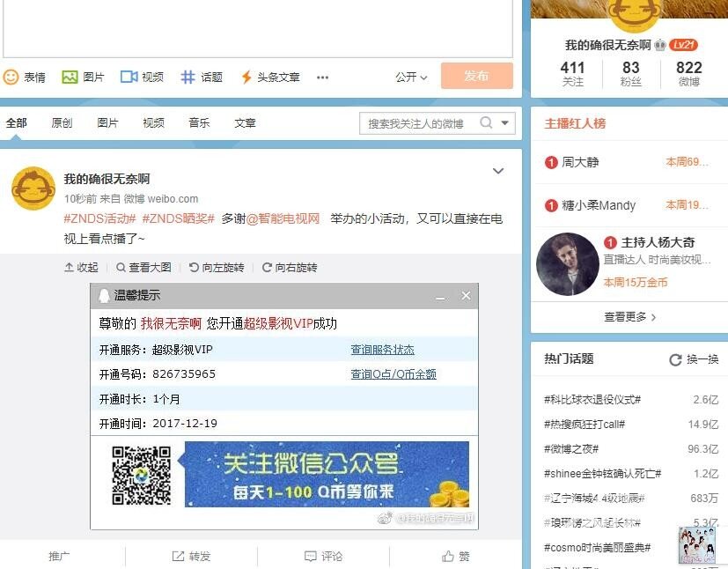
Task: Open hot topic #shinee金钟铉确认死亡#
Action: pos(603,473)
